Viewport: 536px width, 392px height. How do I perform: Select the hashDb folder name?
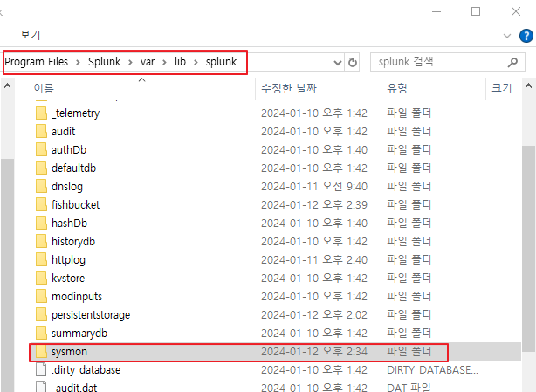point(69,224)
